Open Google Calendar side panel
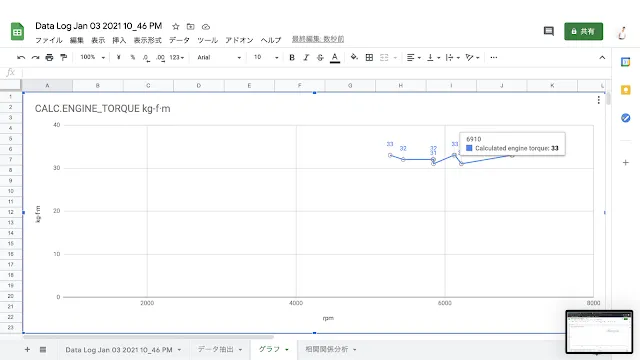Screen dimensions: 640x360 [x=625, y=62]
